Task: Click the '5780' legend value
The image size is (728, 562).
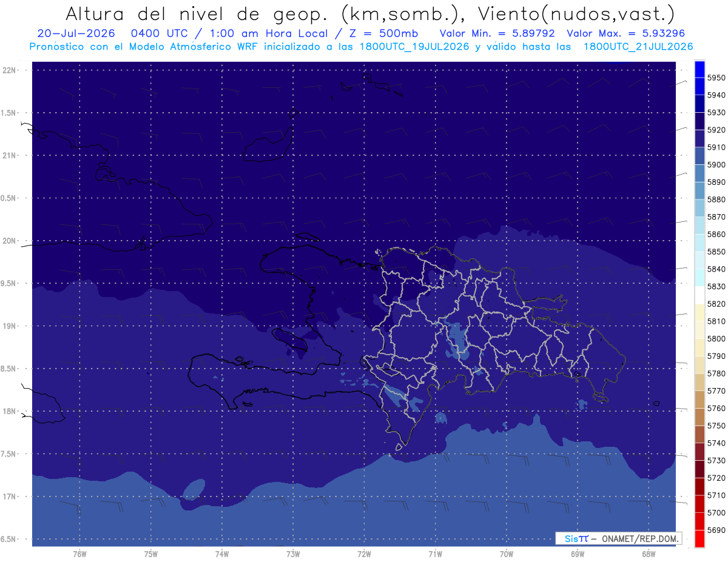Action: pos(716,373)
